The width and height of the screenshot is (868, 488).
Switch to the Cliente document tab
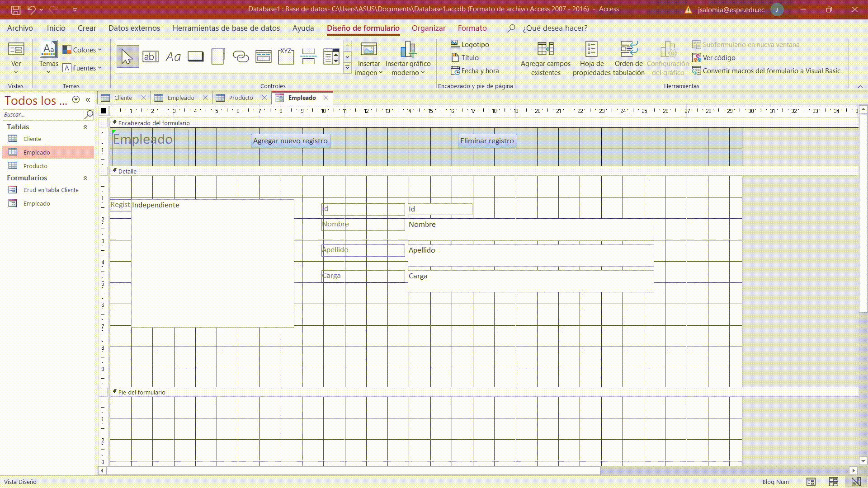(x=123, y=98)
